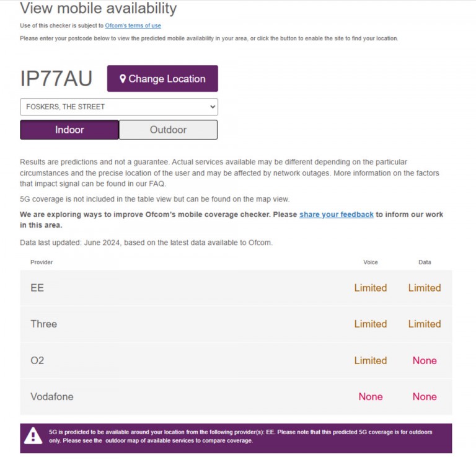The image size is (476, 459).
Task: Open the FOSKERS, THE STREET address selector
Action: tap(119, 107)
